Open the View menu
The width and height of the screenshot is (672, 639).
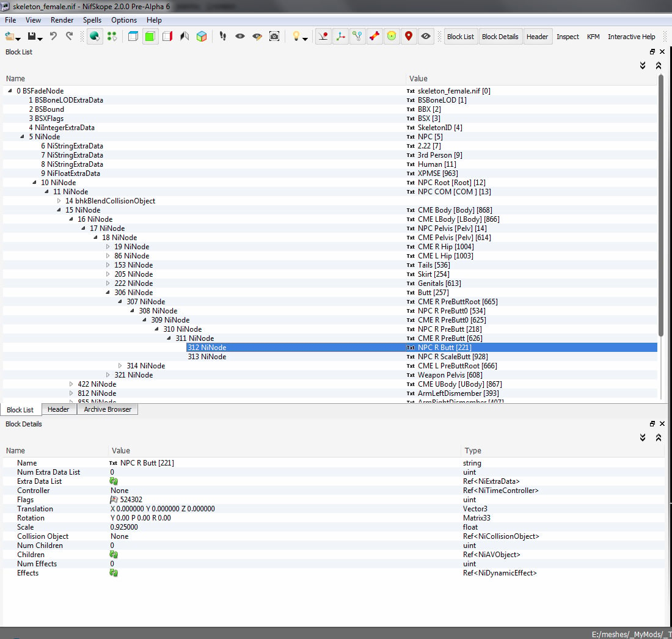coord(33,20)
